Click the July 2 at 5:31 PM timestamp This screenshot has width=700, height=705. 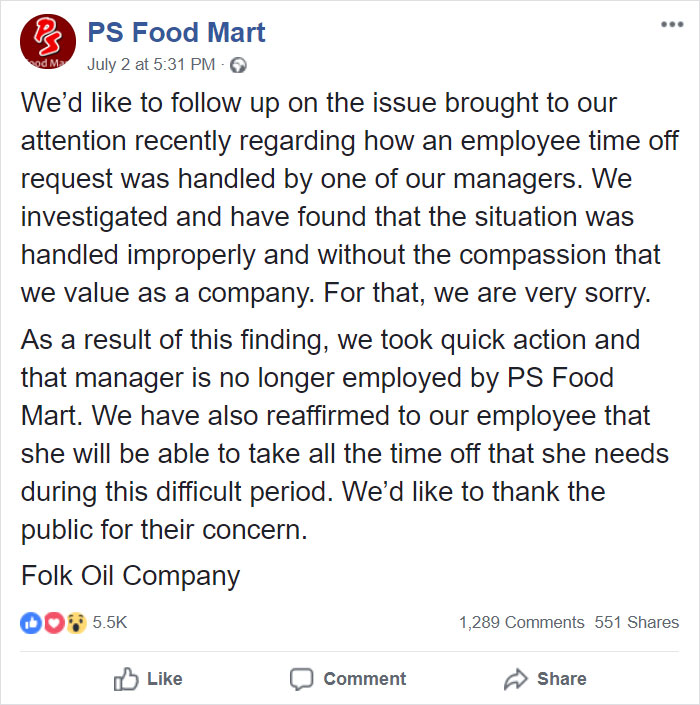151,65
